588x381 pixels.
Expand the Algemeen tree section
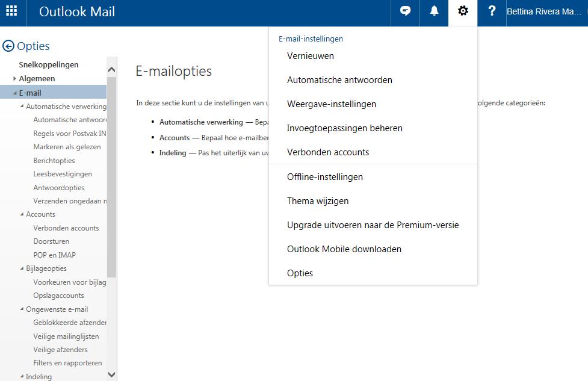[x=15, y=79]
